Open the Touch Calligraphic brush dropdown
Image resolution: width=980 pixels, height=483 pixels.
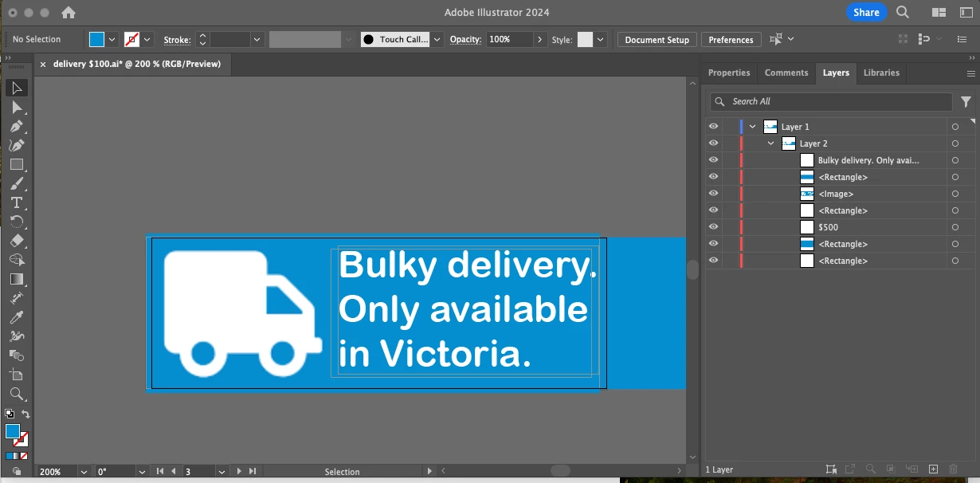(437, 39)
